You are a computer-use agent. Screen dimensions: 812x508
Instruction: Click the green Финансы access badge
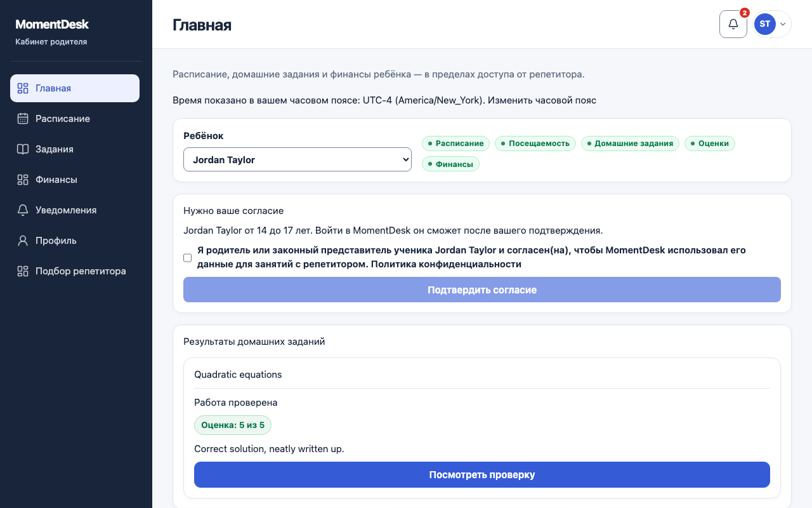tap(451, 164)
